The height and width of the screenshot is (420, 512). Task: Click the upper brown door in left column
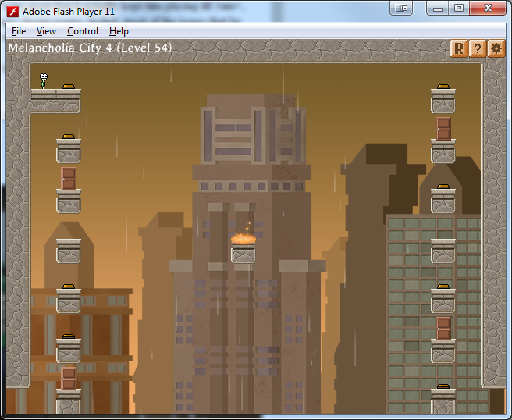(69, 178)
